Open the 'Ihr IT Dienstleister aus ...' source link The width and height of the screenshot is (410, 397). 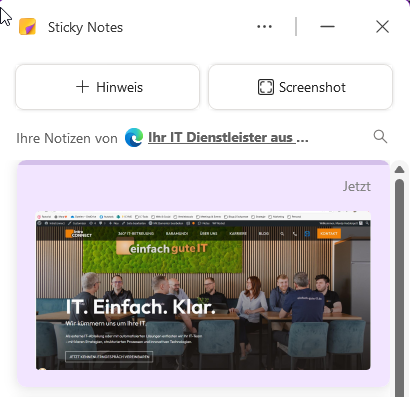(228, 137)
